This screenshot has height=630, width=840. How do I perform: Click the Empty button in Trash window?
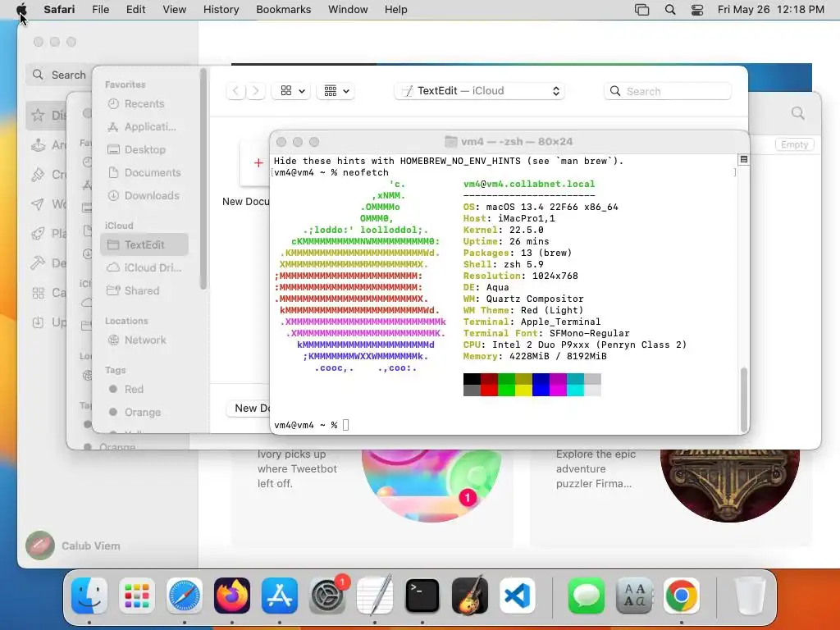click(794, 144)
